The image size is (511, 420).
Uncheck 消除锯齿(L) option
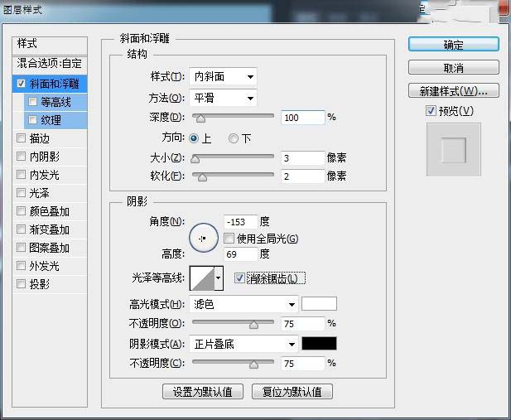coord(239,278)
